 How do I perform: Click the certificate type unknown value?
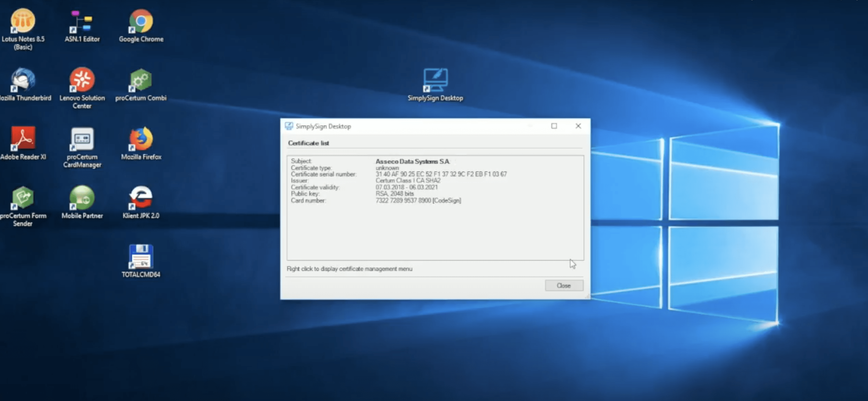(387, 168)
